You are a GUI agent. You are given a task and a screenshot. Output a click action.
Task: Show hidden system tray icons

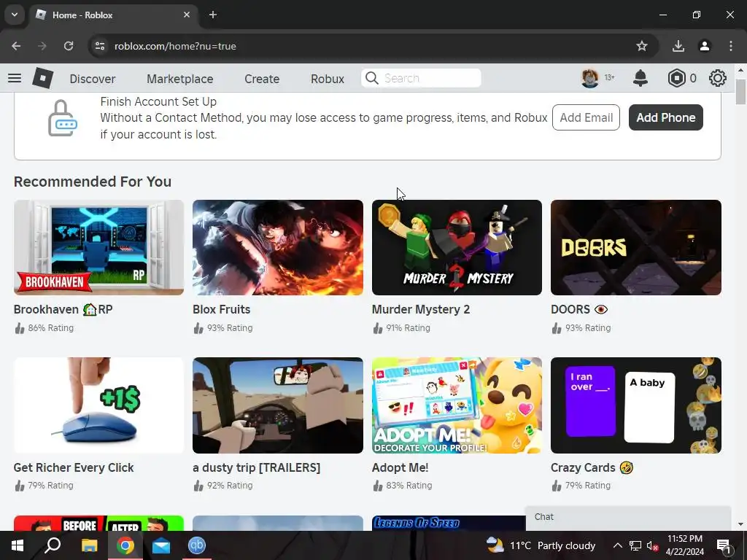(617, 545)
